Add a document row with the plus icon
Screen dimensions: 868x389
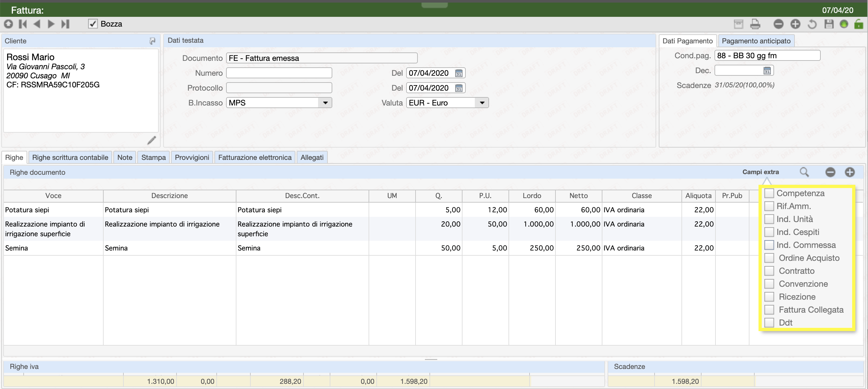[x=850, y=172]
